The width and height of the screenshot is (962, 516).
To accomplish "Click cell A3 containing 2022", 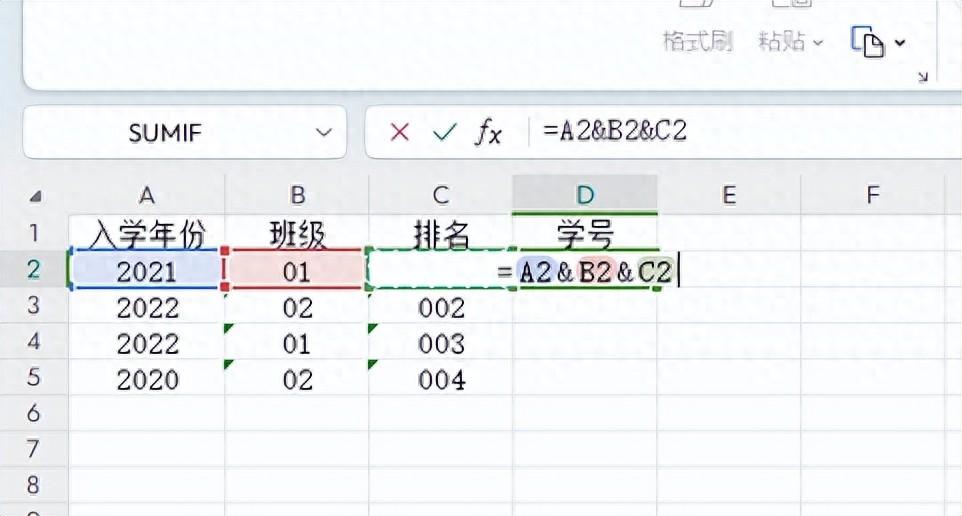I will tap(147, 306).
